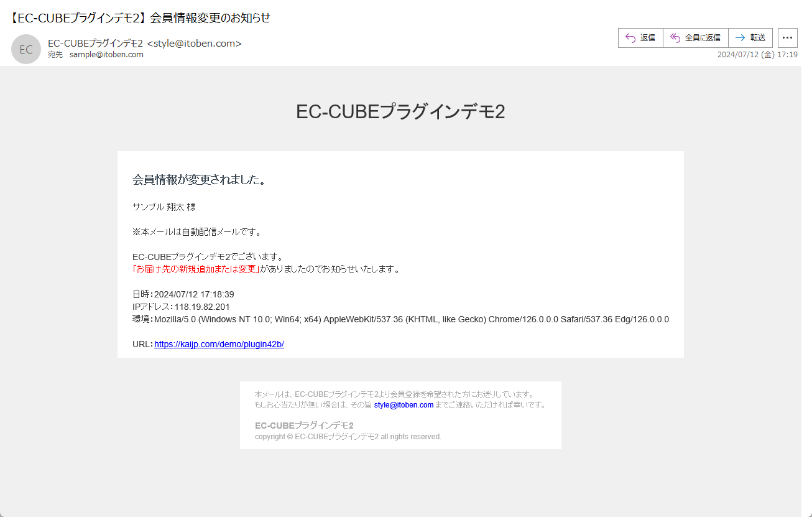Screen dimensions: 812x517
Task: Click the style@itoben.com footer email link
Action: click(404, 405)
